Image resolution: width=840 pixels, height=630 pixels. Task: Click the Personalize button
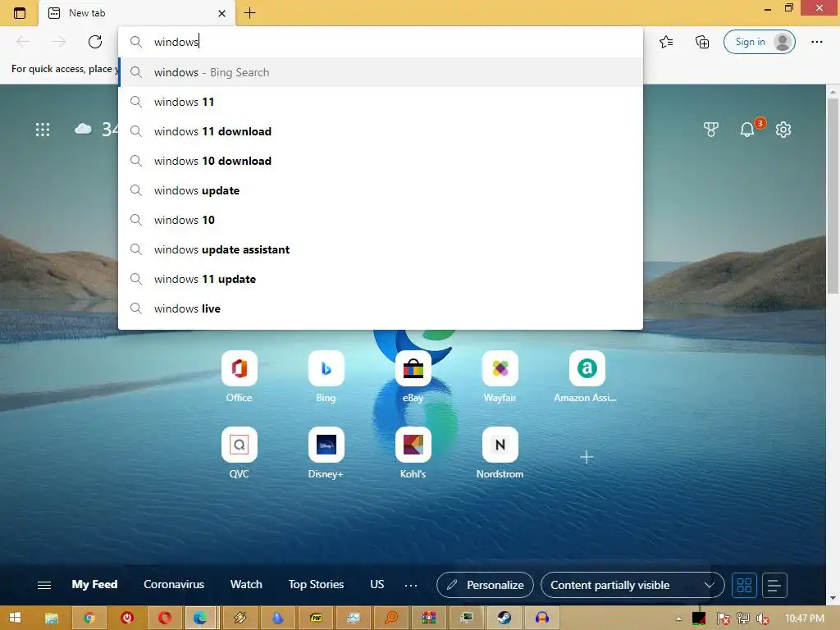point(486,585)
